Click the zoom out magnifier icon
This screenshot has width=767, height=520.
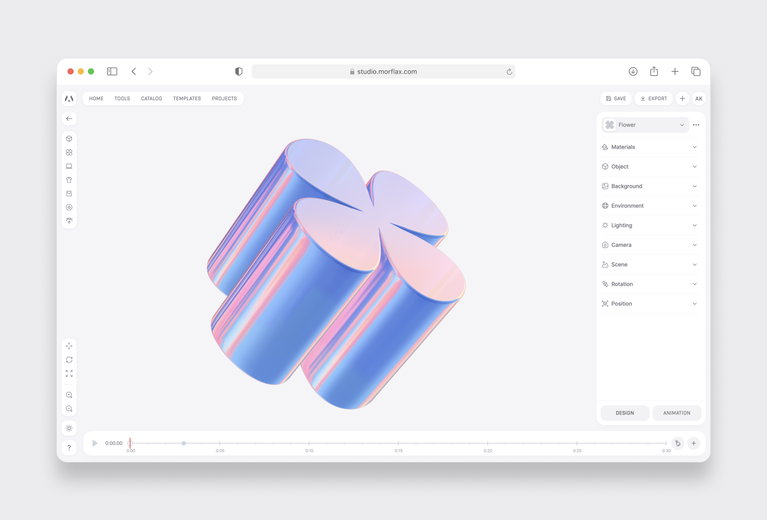(69, 408)
